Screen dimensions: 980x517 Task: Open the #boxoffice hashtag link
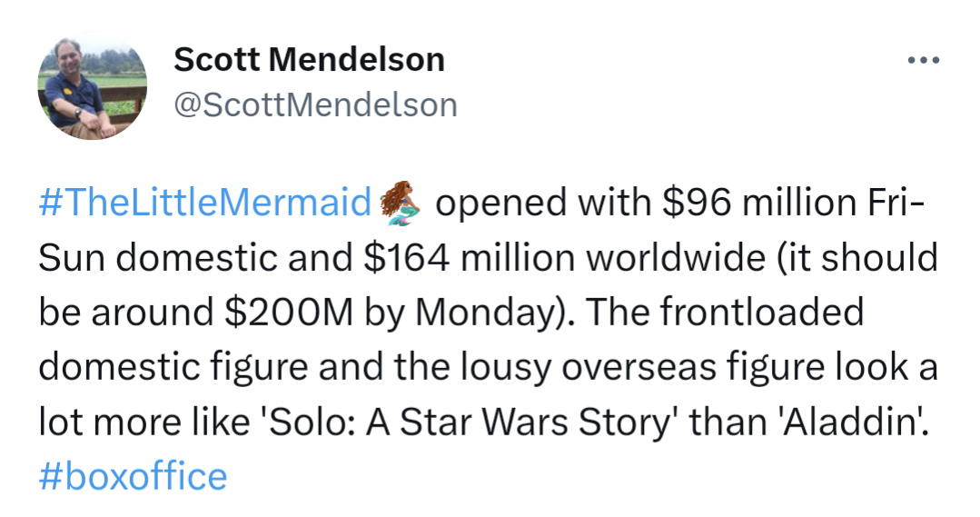tap(133, 475)
